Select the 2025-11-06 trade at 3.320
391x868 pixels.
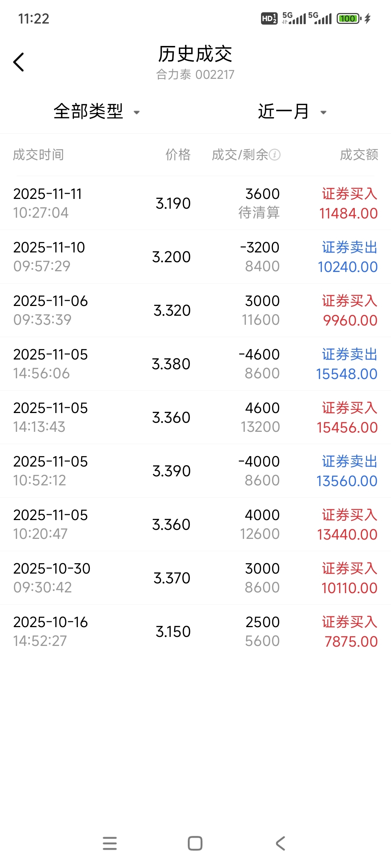coord(195,310)
